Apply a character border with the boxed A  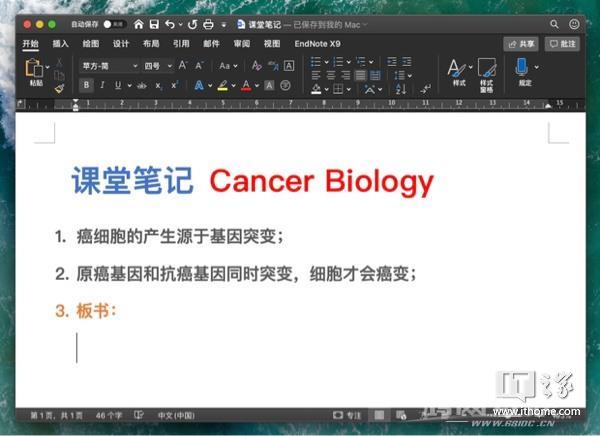coord(289,65)
